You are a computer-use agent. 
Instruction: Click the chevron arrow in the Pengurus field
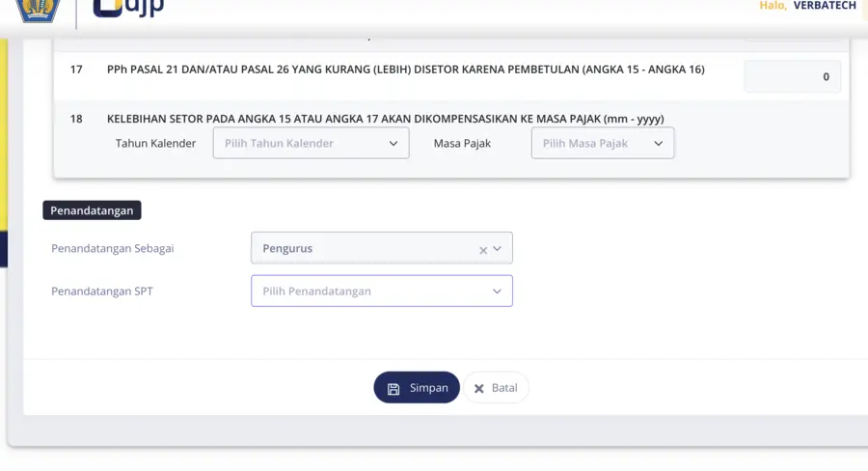[x=497, y=249]
